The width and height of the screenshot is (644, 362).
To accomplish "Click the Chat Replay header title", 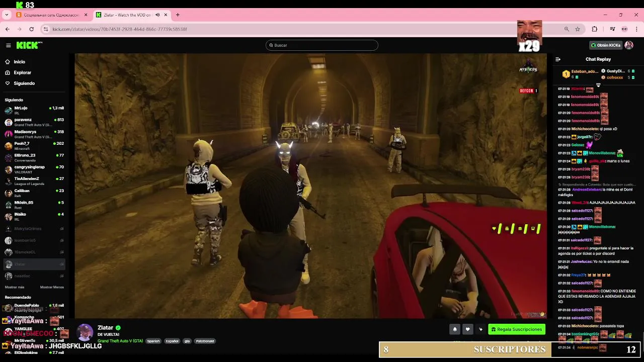I will [598, 59].
